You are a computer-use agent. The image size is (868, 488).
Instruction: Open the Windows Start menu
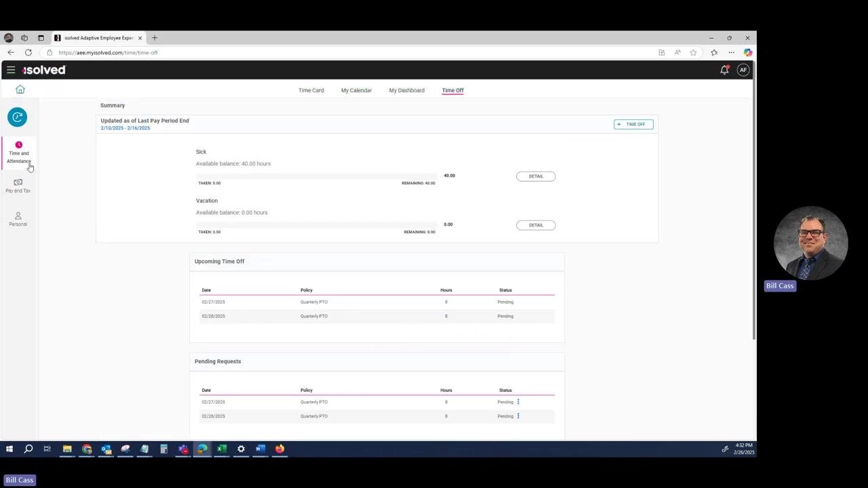pos(9,449)
